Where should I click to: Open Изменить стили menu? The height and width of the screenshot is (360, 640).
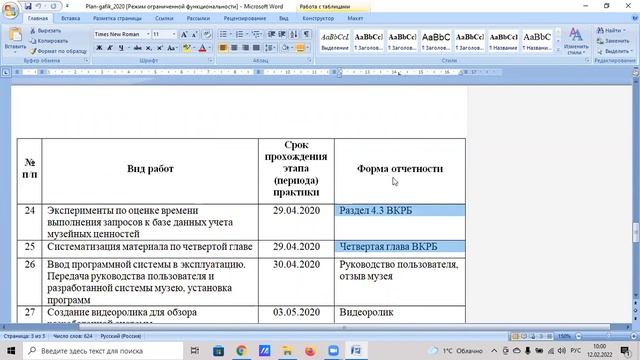tap(576, 41)
